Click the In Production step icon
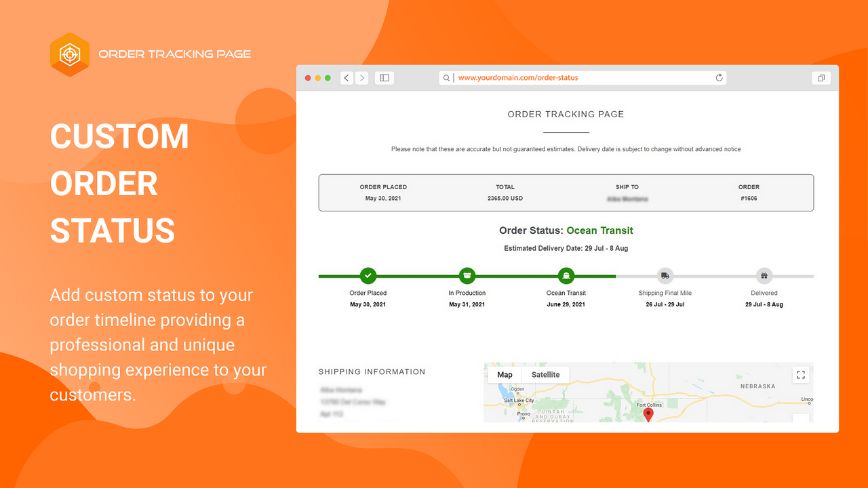868x488 pixels. (467, 276)
